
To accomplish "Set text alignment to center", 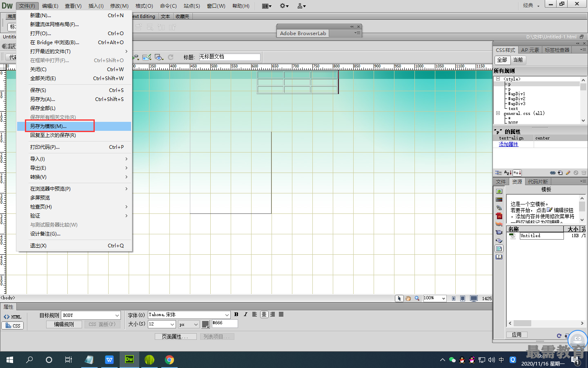I will 264,314.
